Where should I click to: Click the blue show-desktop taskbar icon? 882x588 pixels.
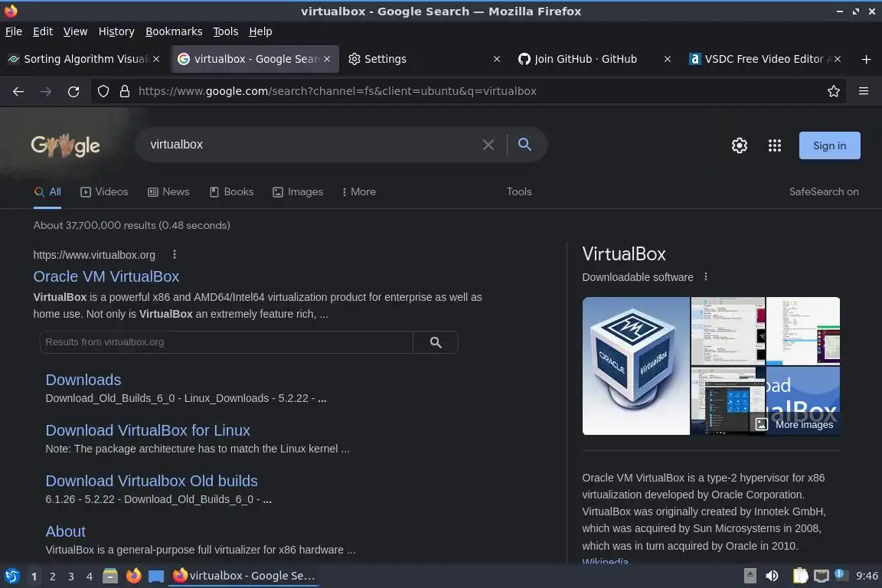click(x=156, y=577)
